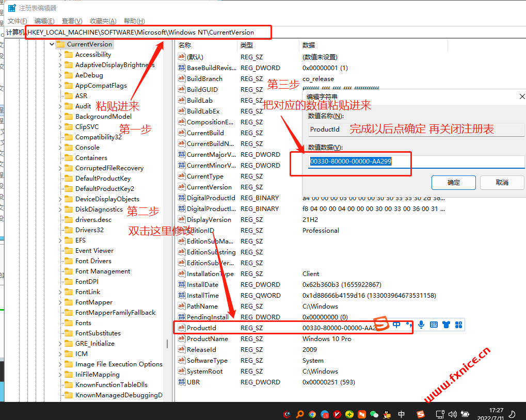Screen dimensions: 526x420
Task: Click the orange magnifier search icon in the taskbar
Action: click(299, 414)
